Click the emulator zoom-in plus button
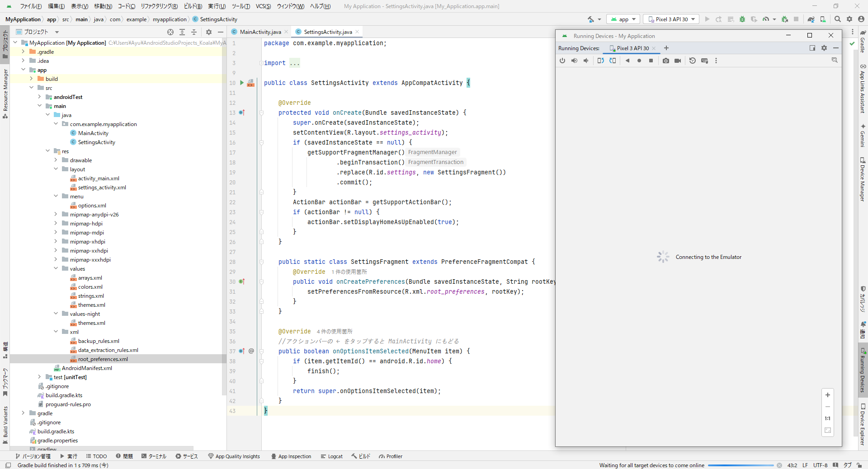 coord(828,395)
